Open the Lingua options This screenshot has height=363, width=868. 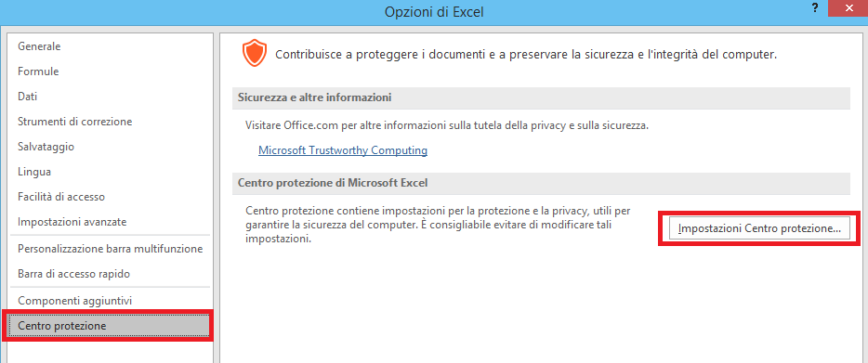click(x=34, y=172)
